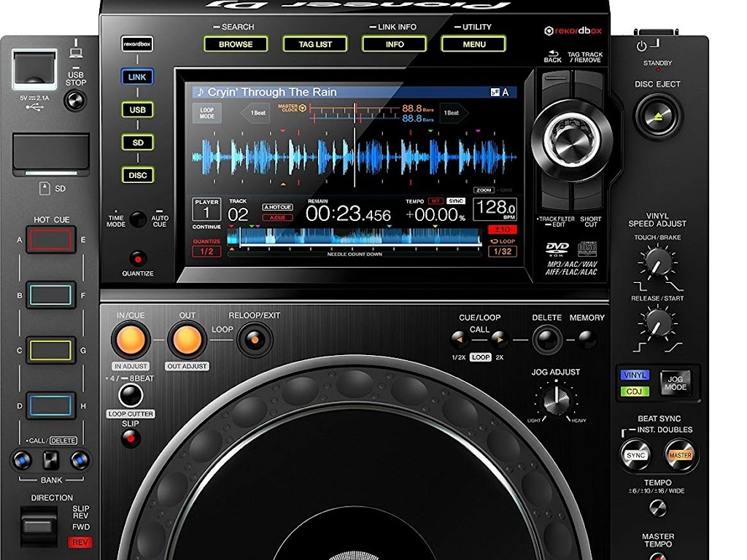This screenshot has height=560, width=747.
Task: Open the TAG LIST view
Action: [x=315, y=44]
